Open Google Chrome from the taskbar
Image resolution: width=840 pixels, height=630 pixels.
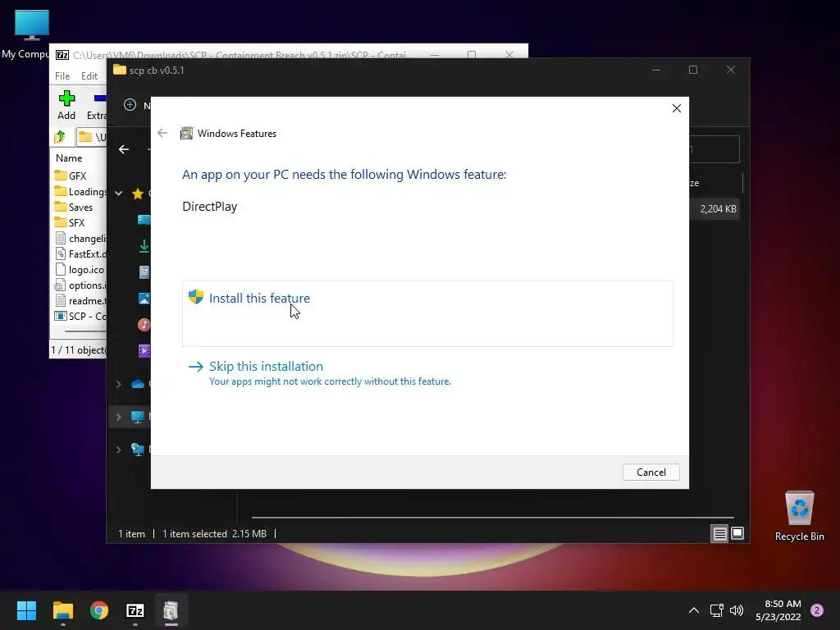[99, 610]
